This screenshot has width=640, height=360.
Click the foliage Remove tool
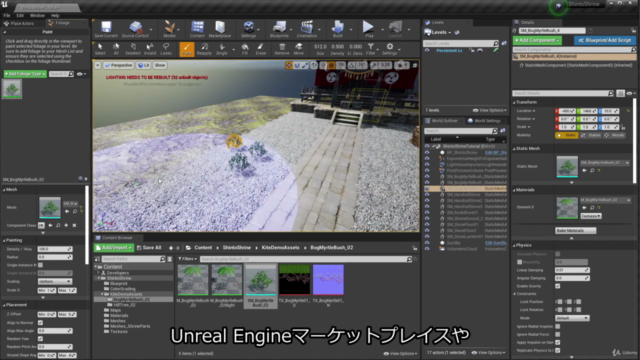(x=282, y=49)
